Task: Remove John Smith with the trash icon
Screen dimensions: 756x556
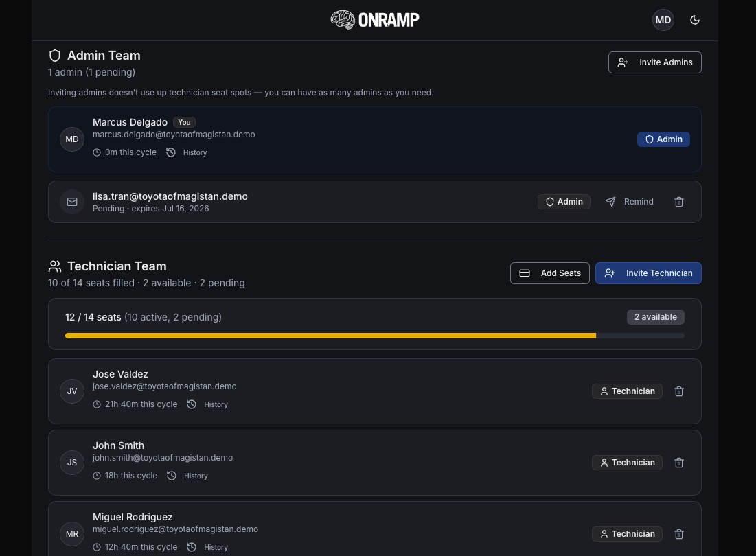Action: [x=679, y=463]
